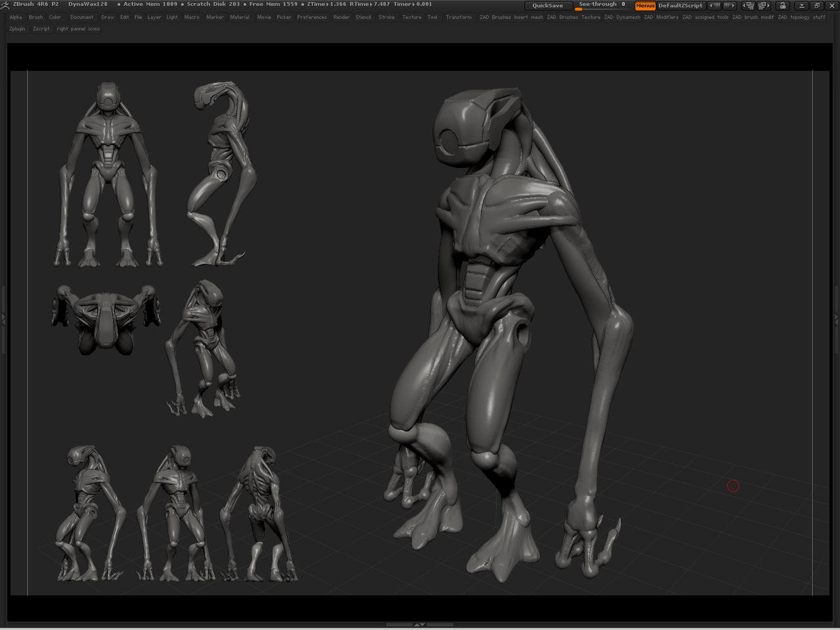Screen dimensions: 840x630
Task: Open the Color menu
Action: [x=55, y=17]
